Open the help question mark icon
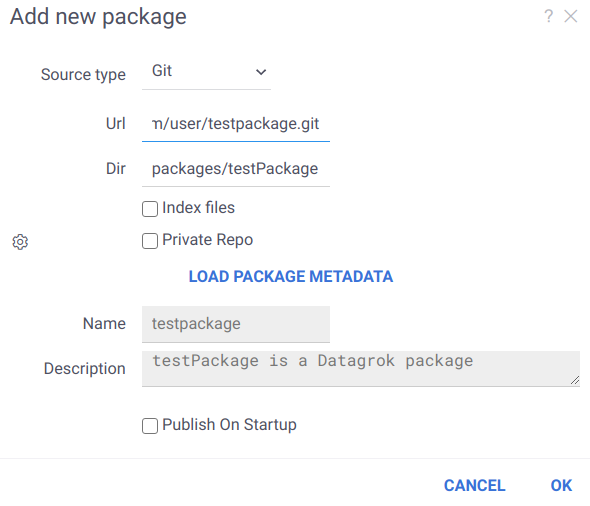The width and height of the screenshot is (590, 506). 549,16
